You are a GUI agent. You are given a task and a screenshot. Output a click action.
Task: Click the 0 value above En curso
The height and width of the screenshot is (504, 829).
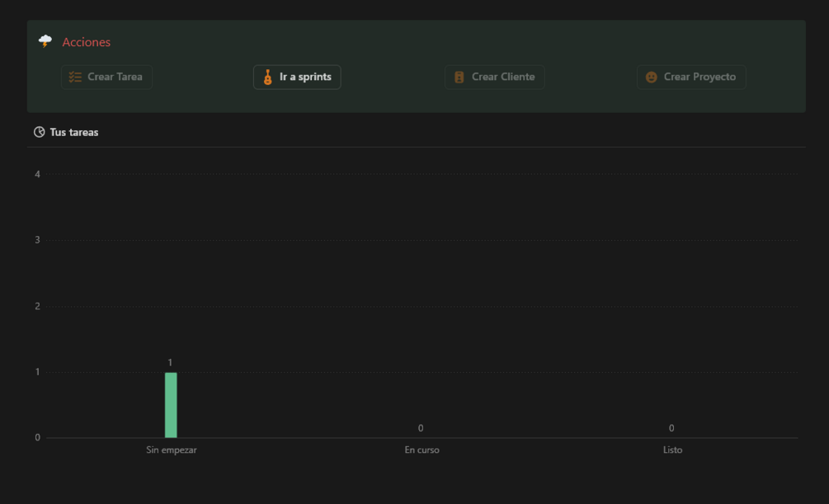[421, 428]
